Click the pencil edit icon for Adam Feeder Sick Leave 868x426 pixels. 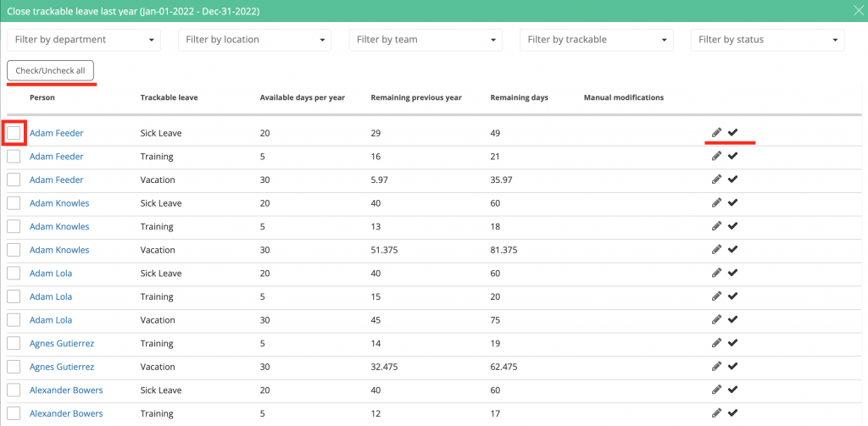point(717,132)
